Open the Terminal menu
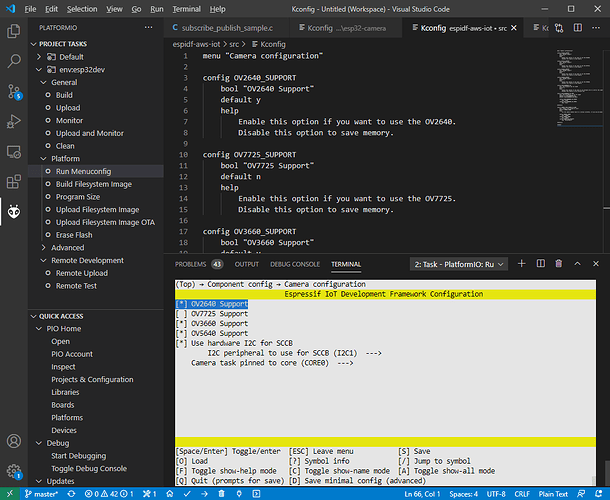The image size is (610, 500). [186, 9]
